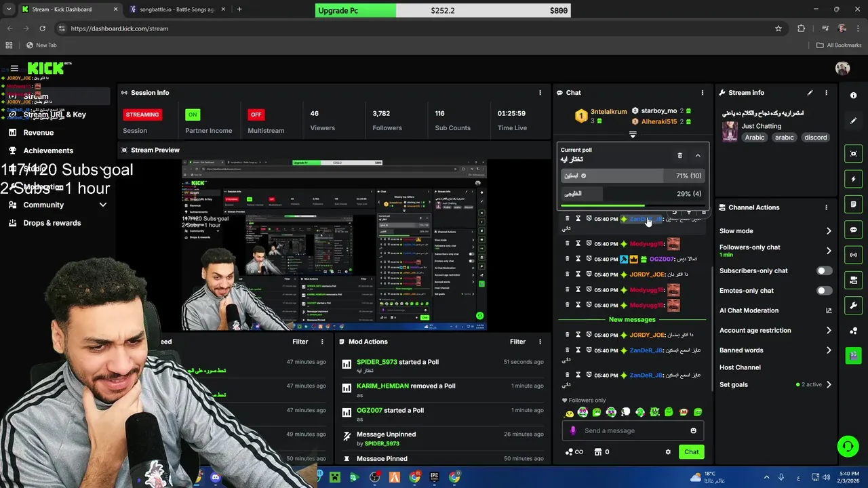Click the green poll timer progress bar
This screenshot has width=868, height=488.
coord(604,205)
